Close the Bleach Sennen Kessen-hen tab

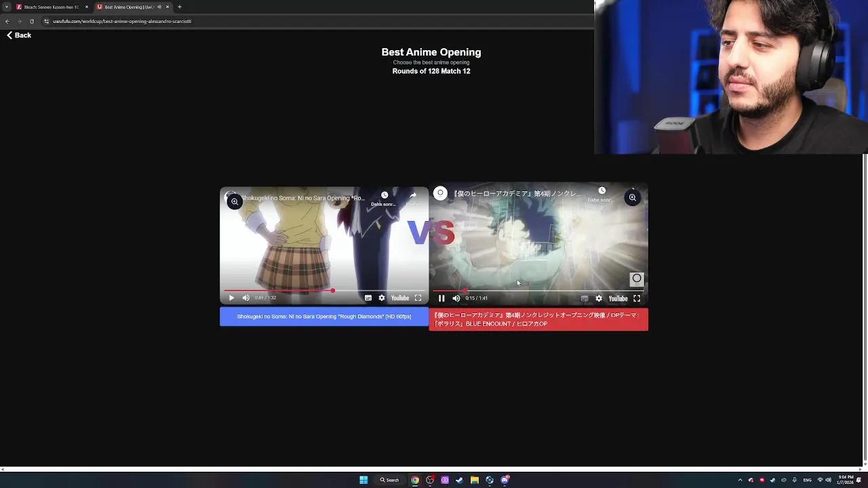[x=87, y=7]
